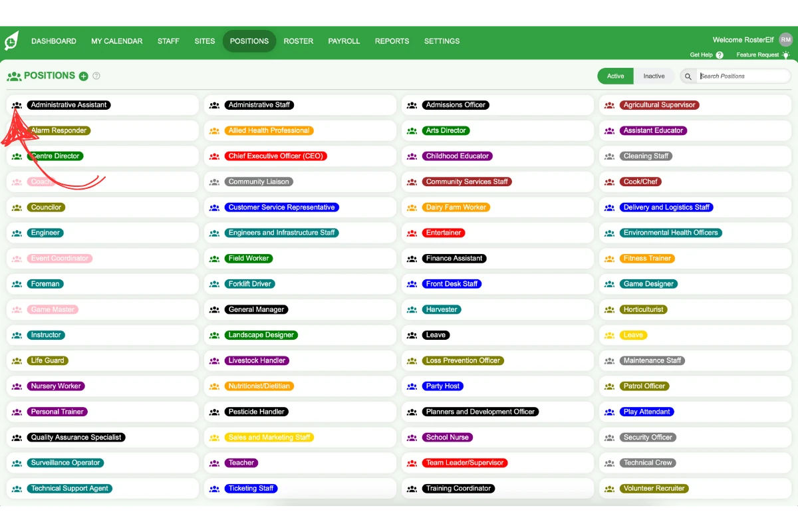Select the Team Leader/Supervisor label
The height and width of the screenshot is (532, 798).
(465, 464)
